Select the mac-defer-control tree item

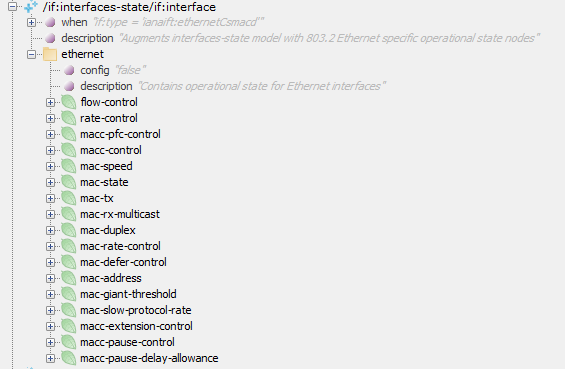pos(123,262)
